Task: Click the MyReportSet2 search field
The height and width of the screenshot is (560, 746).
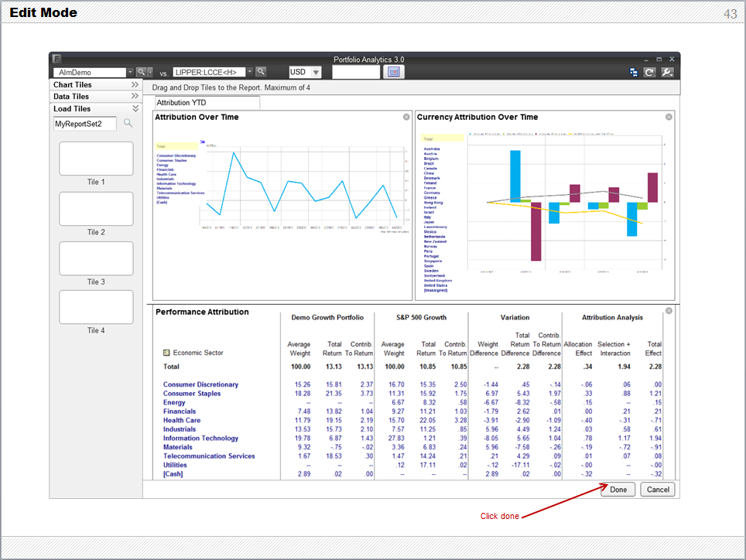Action: [84, 124]
